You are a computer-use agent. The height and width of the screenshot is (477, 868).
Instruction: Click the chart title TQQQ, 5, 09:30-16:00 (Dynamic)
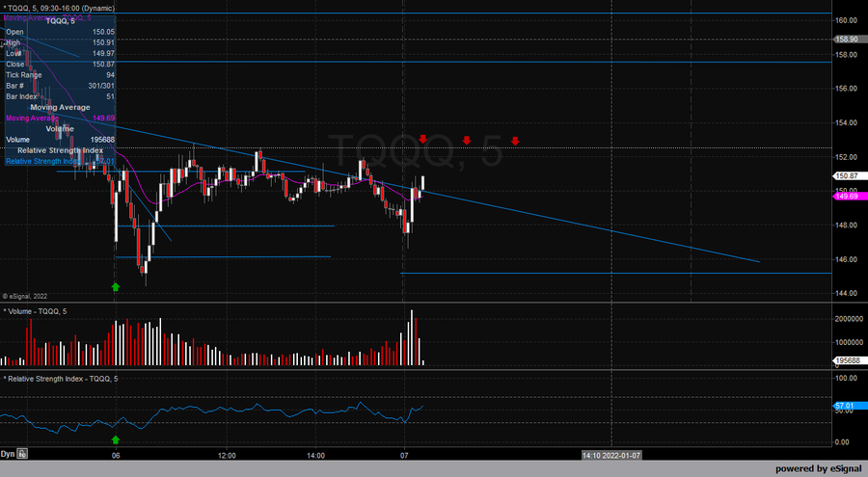pyautogui.click(x=59, y=9)
